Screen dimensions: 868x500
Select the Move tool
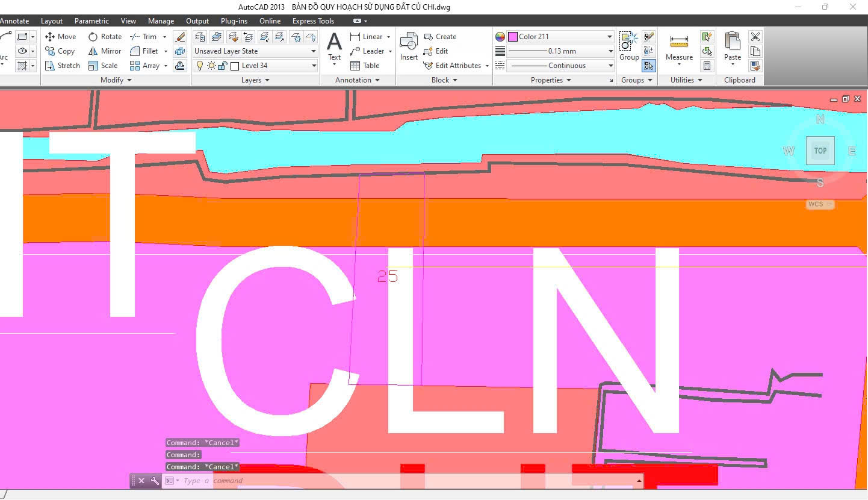[61, 37]
